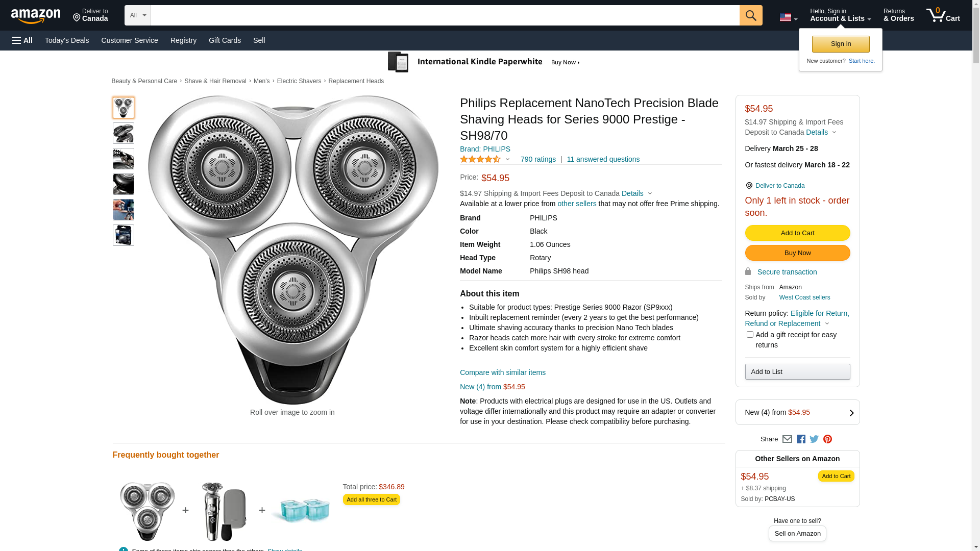Expand the New (4) offers panel chevron

click(851, 413)
